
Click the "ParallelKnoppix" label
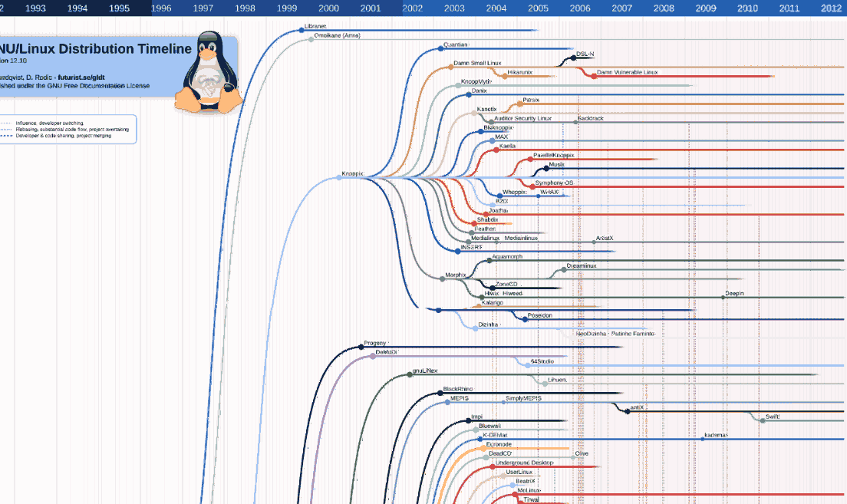[554, 155]
